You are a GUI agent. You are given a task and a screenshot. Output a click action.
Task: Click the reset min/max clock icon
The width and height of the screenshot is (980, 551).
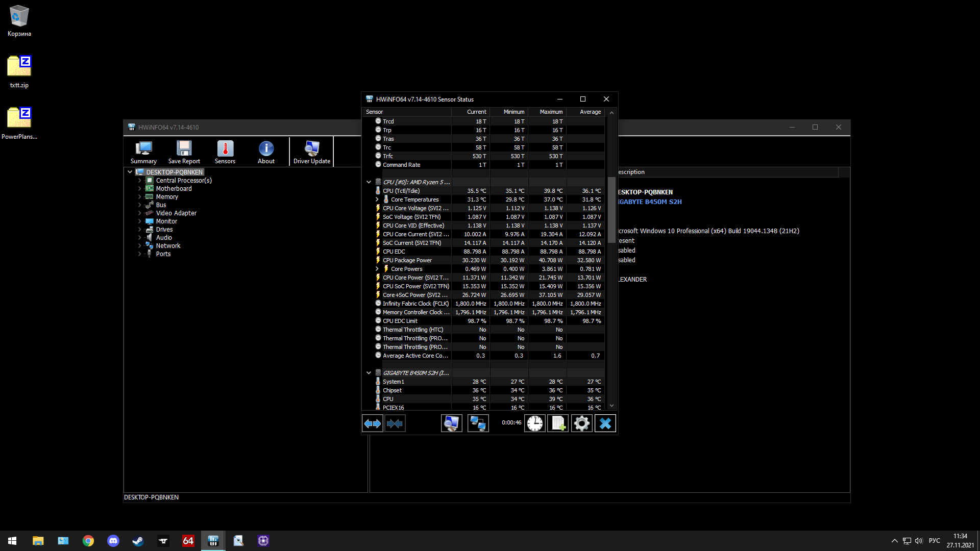tap(534, 423)
